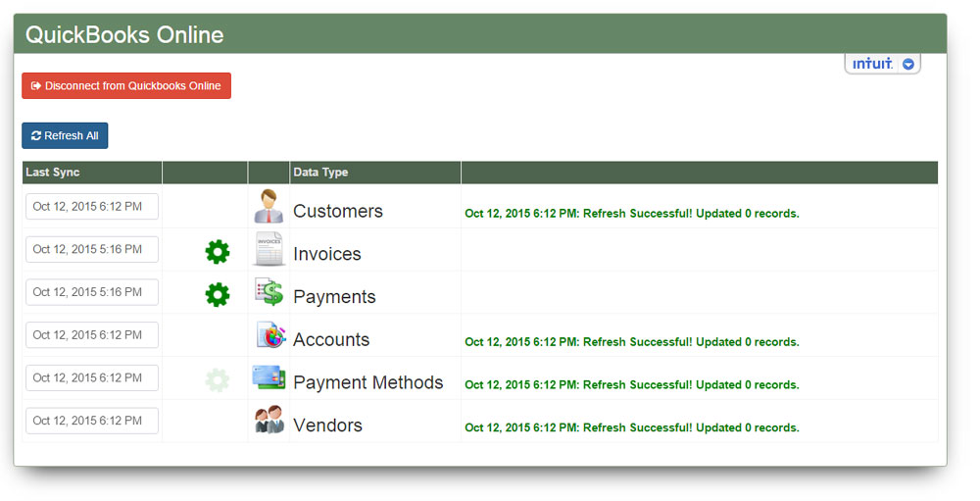Open the Invoices green gear settings
Screen dimensions: 980x501
(x=218, y=252)
